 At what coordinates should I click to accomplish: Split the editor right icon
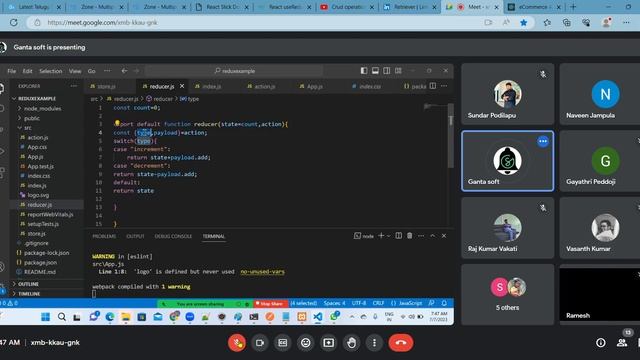coord(433,86)
